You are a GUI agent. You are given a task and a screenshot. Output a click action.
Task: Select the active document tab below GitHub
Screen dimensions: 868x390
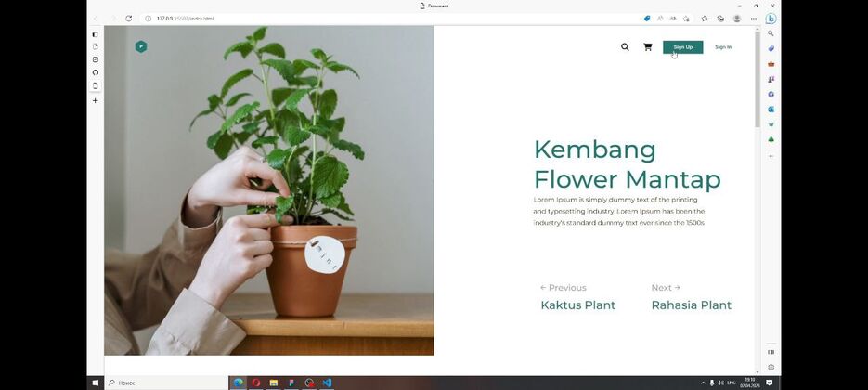(96, 85)
